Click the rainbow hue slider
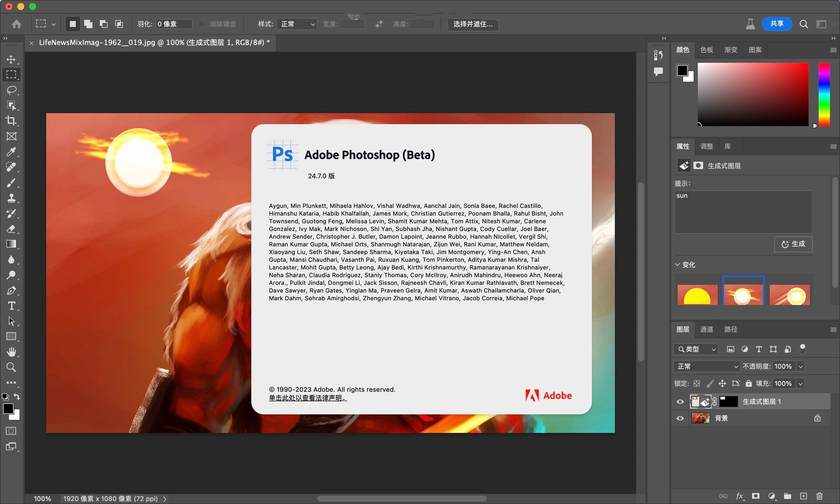This screenshot has height=504, width=840. [x=824, y=94]
